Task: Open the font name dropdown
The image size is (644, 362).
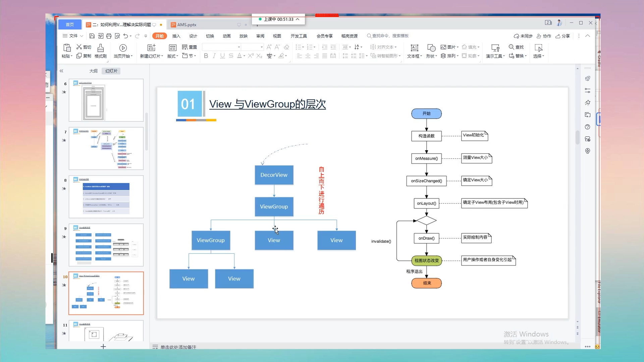Action: pos(239,47)
